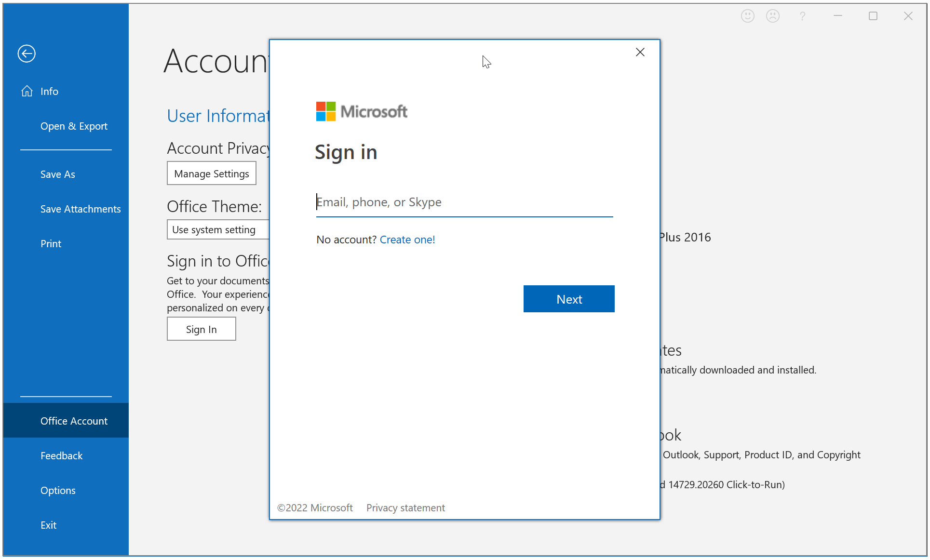This screenshot has width=930, height=560.
Task: Close the Microsoft Sign in dialog
Action: pyautogui.click(x=640, y=52)
